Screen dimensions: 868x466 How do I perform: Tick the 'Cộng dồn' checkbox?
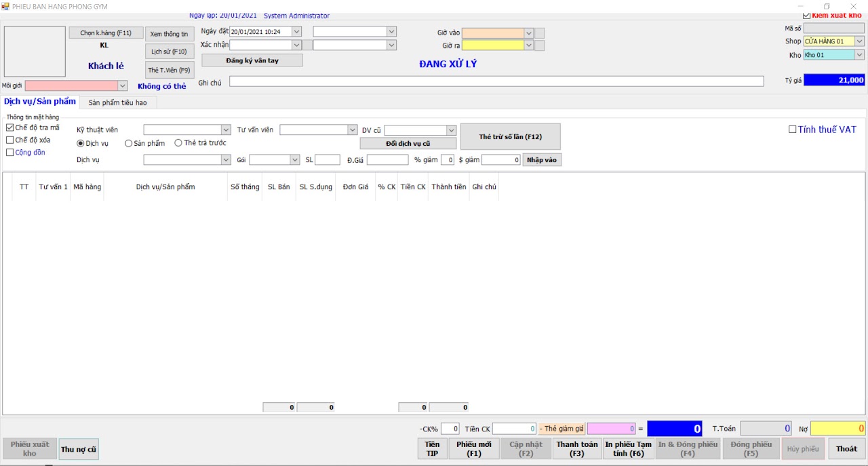[9, 152]
